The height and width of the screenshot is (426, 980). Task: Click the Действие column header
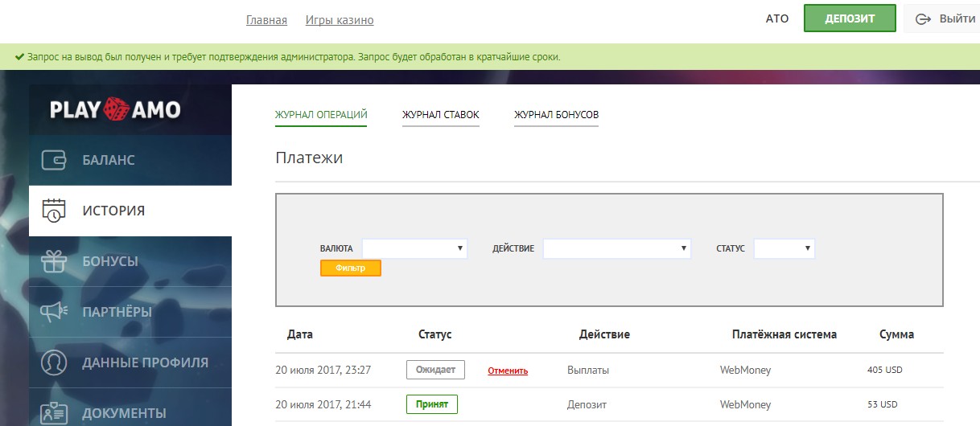pyautogui.click(x=604, y=334)
